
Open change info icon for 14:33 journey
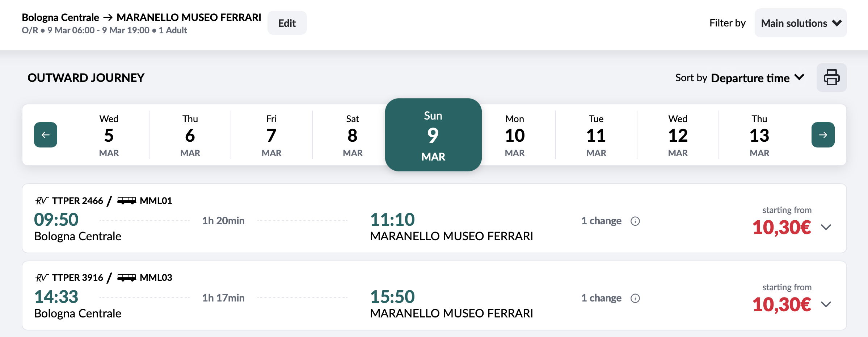coord(635,298)
